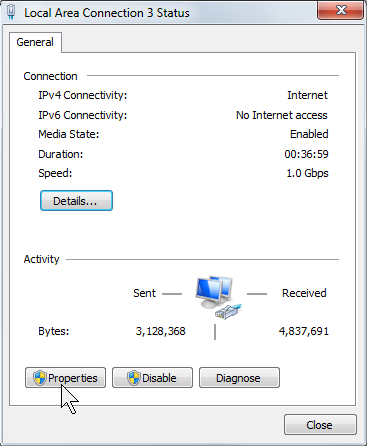
Task: Click the 1.0 Gbps speed value
Action: pos(307,173)
